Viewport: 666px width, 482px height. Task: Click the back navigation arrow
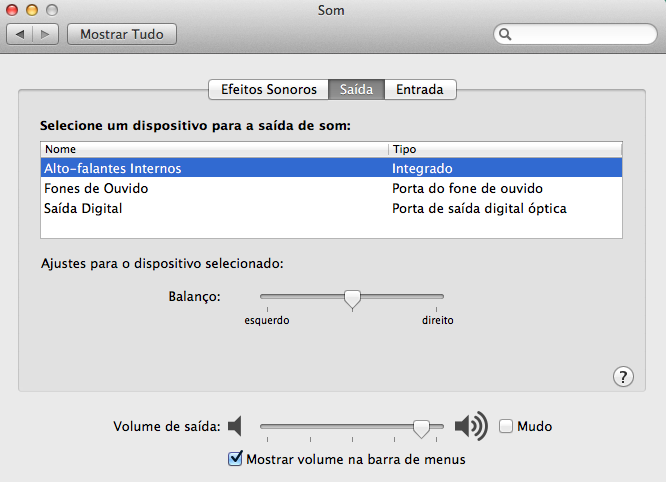[x=21, y=34]
